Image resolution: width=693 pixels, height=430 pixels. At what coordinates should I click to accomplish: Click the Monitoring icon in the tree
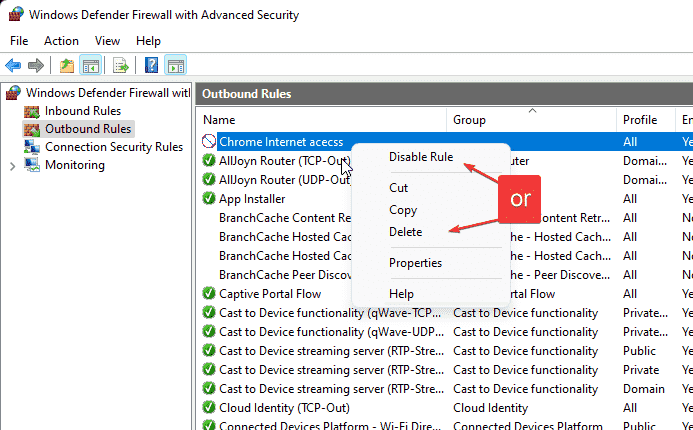pyautogui.click(x=32, y=165)
